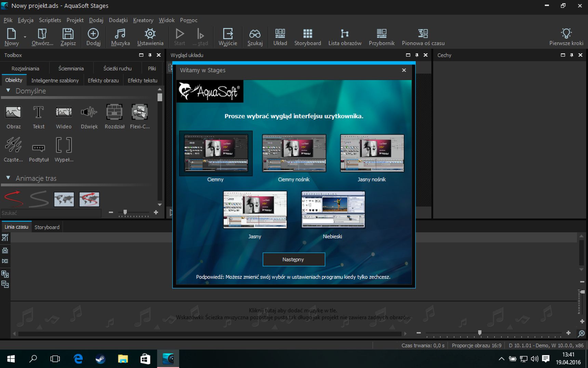Switch to the Efekty obrazu tab
This screenshot has height=368, width=588.
pos(103,80)
